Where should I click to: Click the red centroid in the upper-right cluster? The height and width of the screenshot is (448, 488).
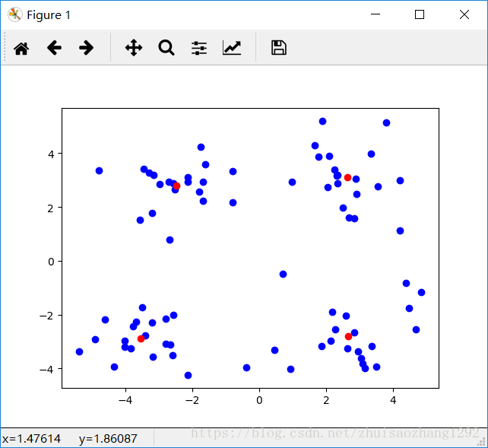click(347, 177)
